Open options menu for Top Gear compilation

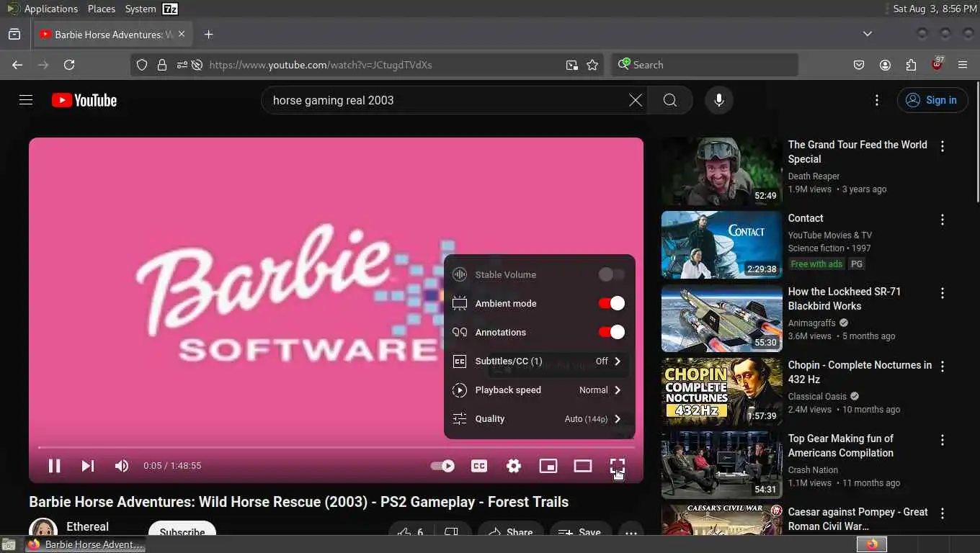943,440
